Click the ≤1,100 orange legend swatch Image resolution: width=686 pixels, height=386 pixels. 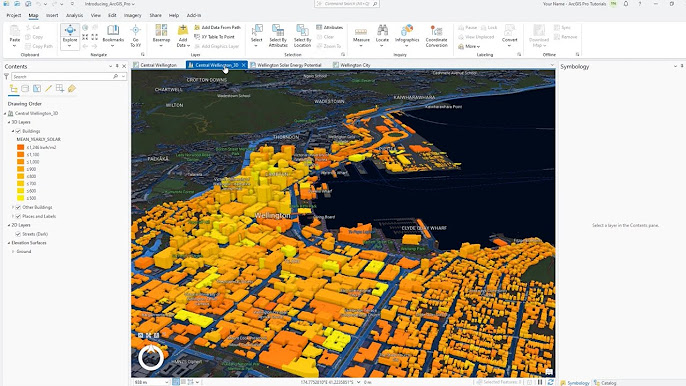pos(21,154)
